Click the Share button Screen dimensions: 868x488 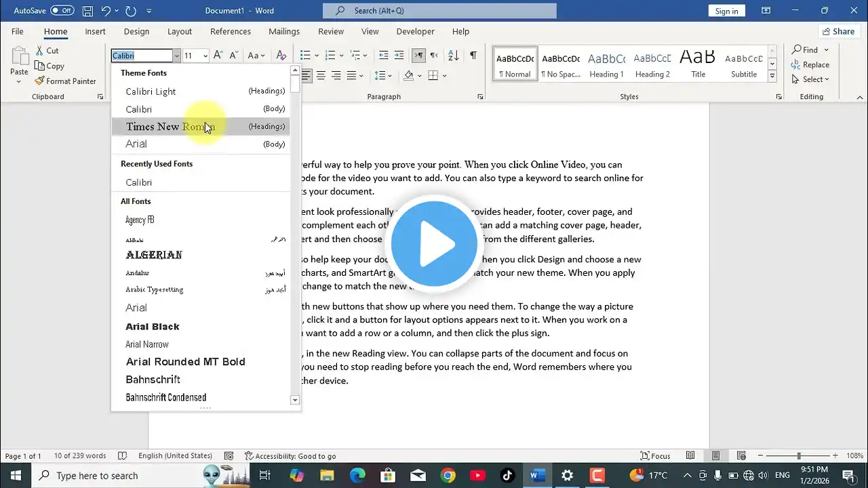(x=838, y=32)
